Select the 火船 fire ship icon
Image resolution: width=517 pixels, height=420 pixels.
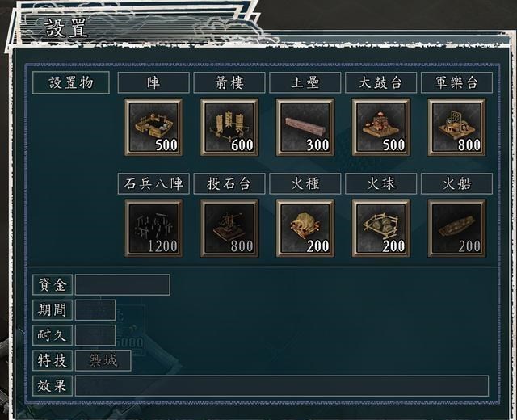click(456, 229)
